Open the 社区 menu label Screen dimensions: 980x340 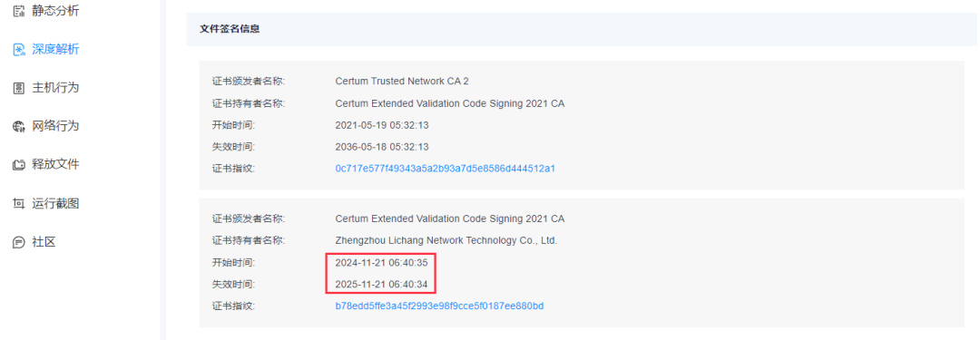click(x=44, y=242)
